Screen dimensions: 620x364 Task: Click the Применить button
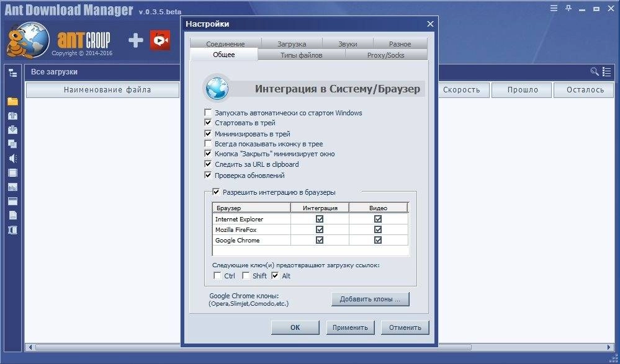pos(350,327)
